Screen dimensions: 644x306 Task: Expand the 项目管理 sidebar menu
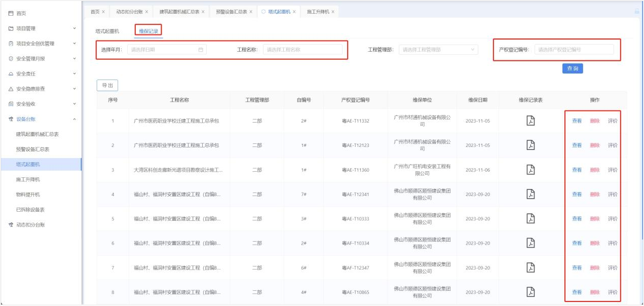pos(74,28)
